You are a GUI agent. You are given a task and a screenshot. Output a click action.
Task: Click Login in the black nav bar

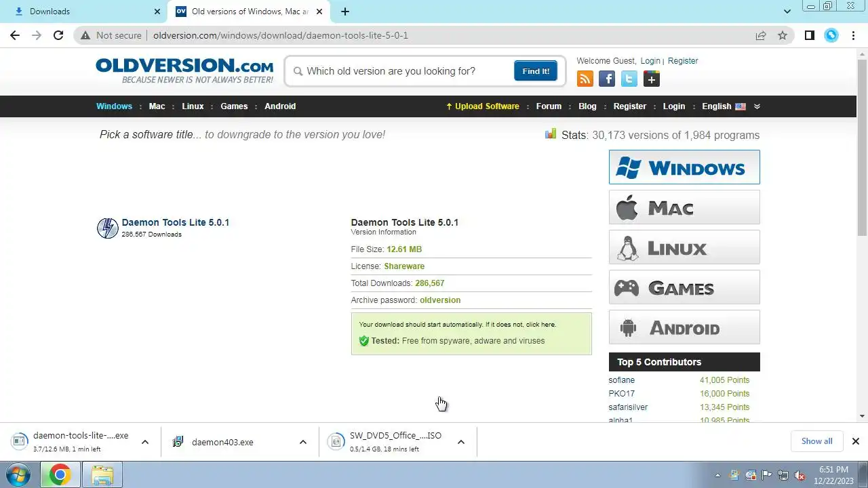pos(674,106)
